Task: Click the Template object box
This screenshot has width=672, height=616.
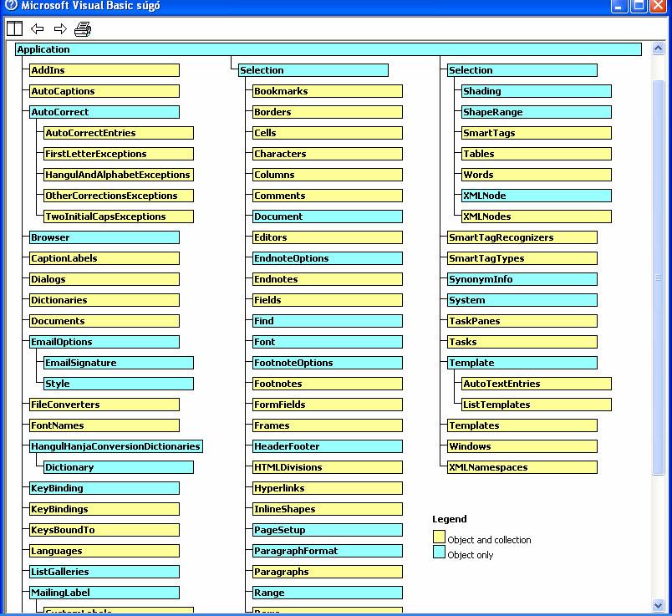Action: point(522,363)
